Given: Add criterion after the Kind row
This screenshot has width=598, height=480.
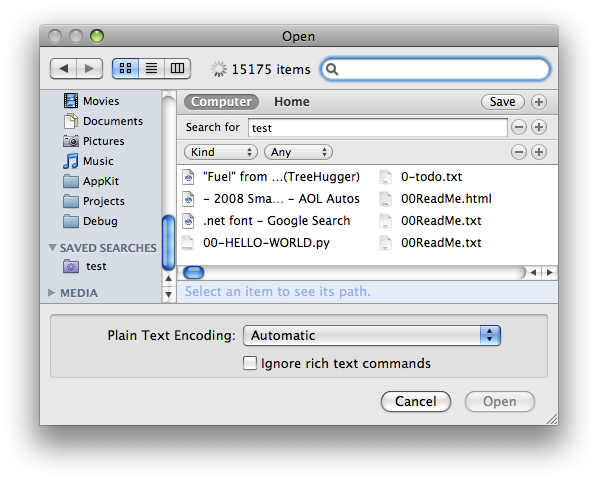Looking at the screenshot, I should 539,152.
